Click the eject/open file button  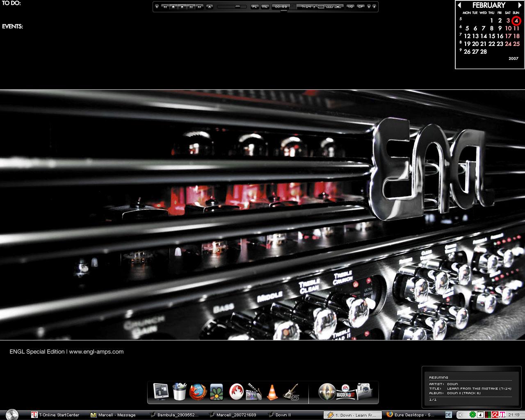[x=210, y=7]
